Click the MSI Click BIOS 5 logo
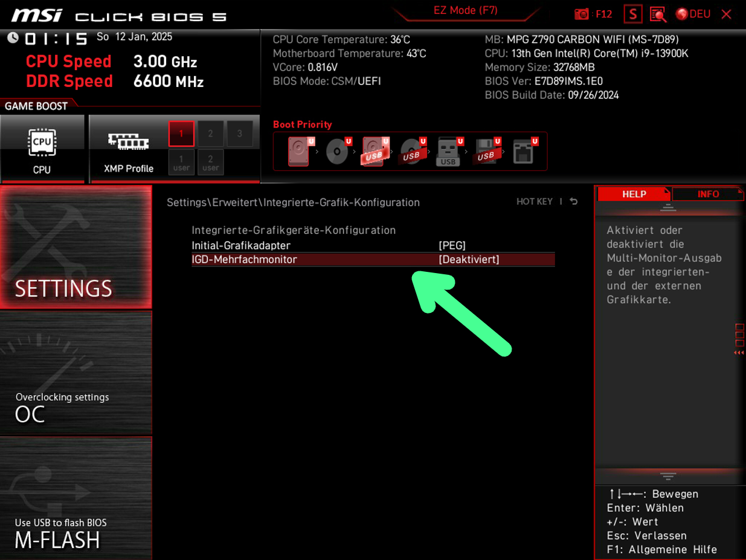The image size is (746, 560). point(119,15)
